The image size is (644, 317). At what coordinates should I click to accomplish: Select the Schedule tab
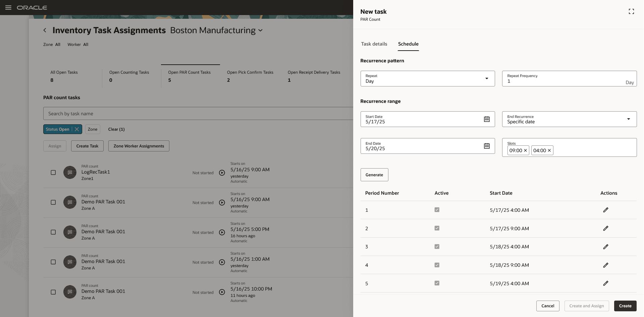[x=408, y=44]
